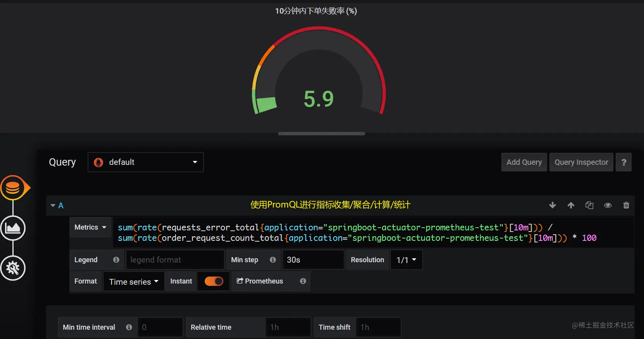Click the Min step 30s field
644x339 pixels.
pyautogui.click(x=313, y=260)
